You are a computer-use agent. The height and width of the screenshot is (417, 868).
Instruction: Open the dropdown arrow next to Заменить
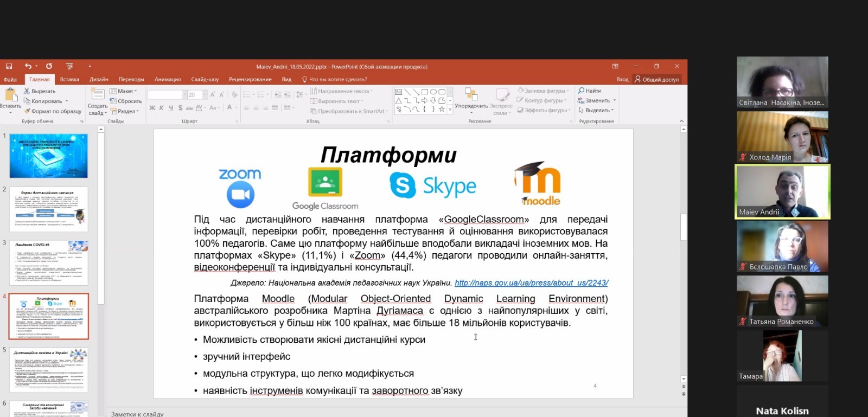point(615,100)
